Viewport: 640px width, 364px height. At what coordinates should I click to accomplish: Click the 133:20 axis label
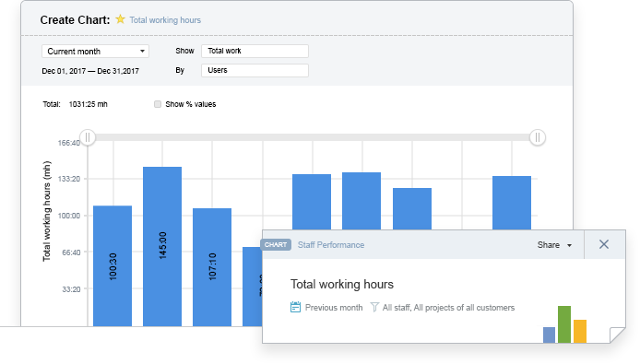tap(69, 179)
